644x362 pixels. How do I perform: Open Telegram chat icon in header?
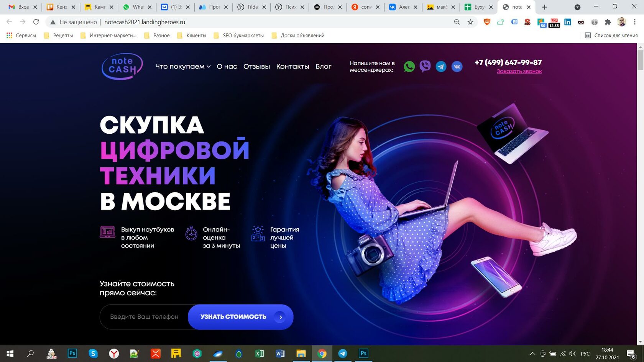(441, 67)
